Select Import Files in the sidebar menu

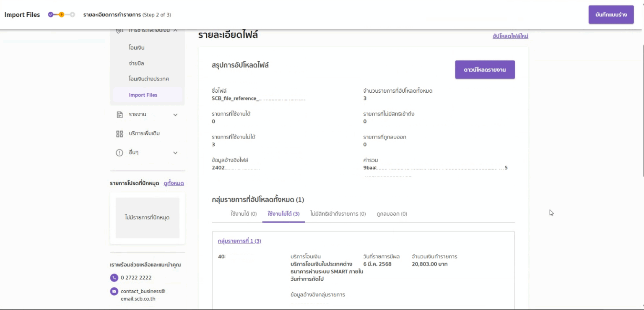click(x=143, y=95)
